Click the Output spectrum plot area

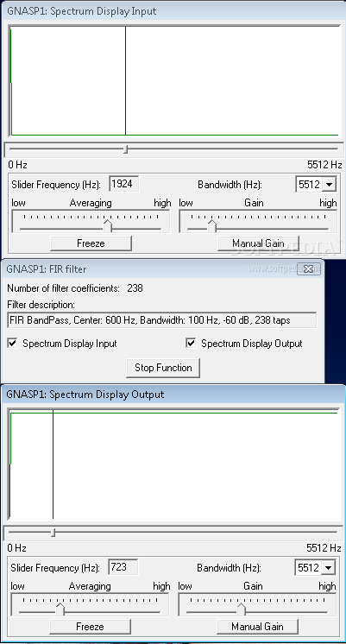pos(174,465)
